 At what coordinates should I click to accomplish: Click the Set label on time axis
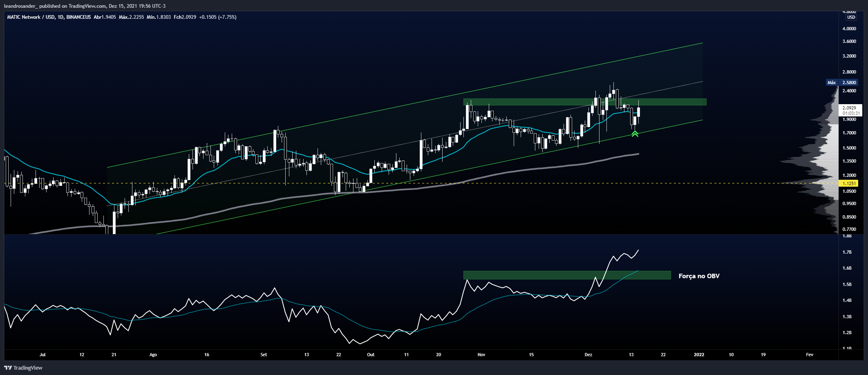pyautogui.click(x=264, y=355)
